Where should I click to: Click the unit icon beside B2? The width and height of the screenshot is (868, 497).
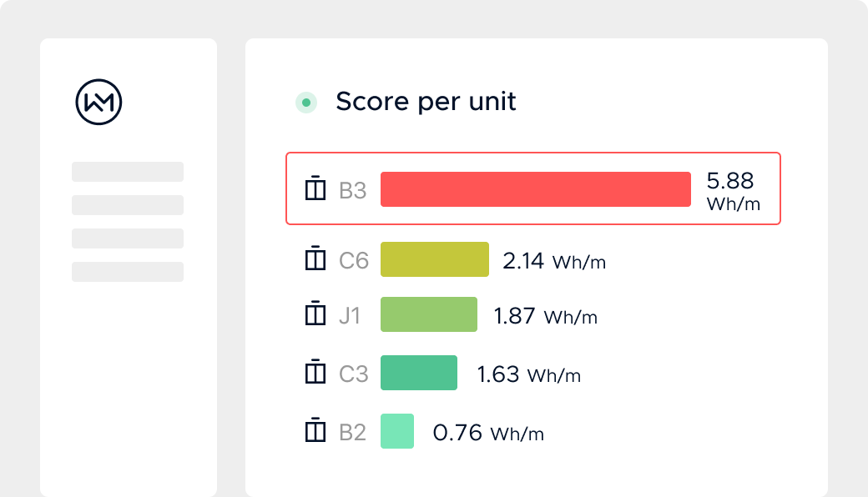[315, 430]
